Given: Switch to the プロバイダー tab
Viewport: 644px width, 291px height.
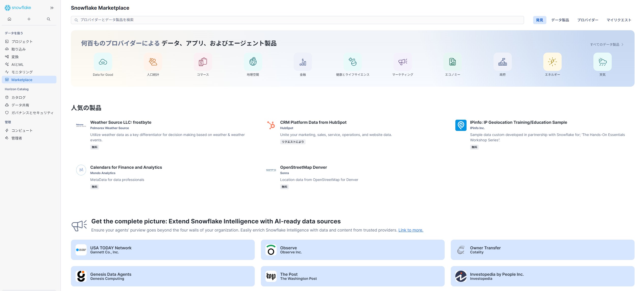Looking at the screenshot, I should (588, 20).
